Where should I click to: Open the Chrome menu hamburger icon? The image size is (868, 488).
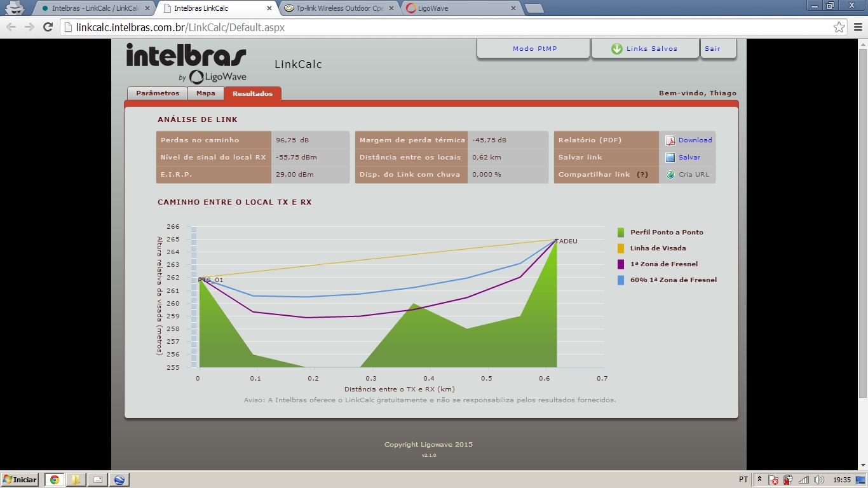tap(858, 27)
